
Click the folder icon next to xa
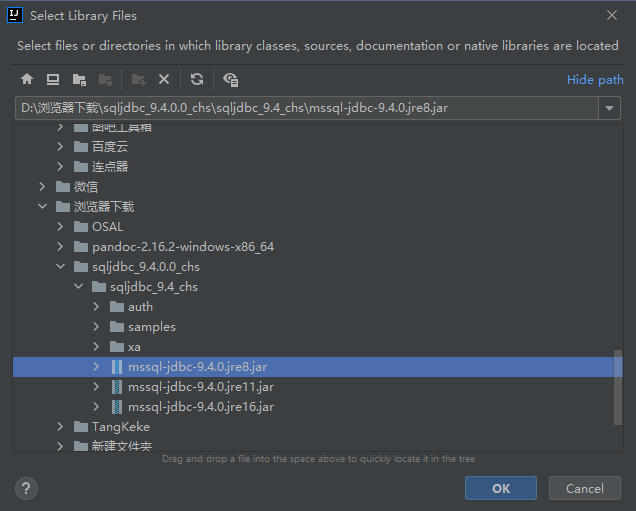pos(117,347)
